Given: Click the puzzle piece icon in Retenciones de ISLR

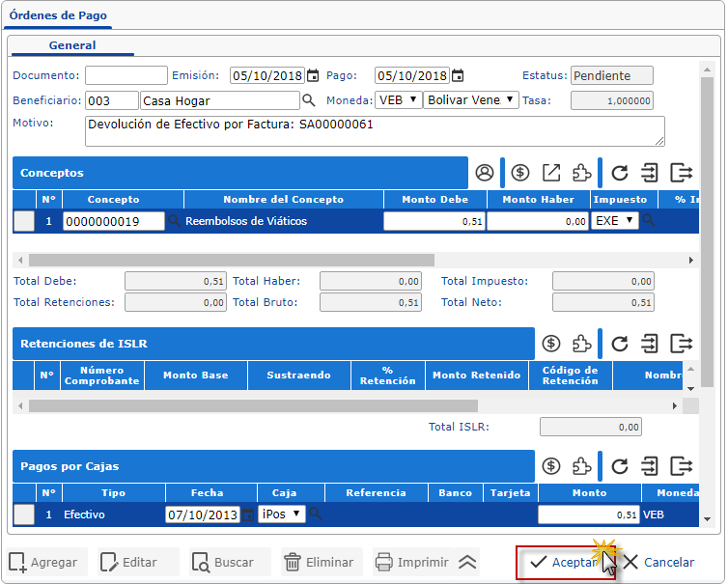Looking at the screenshot, I should 581,344.
